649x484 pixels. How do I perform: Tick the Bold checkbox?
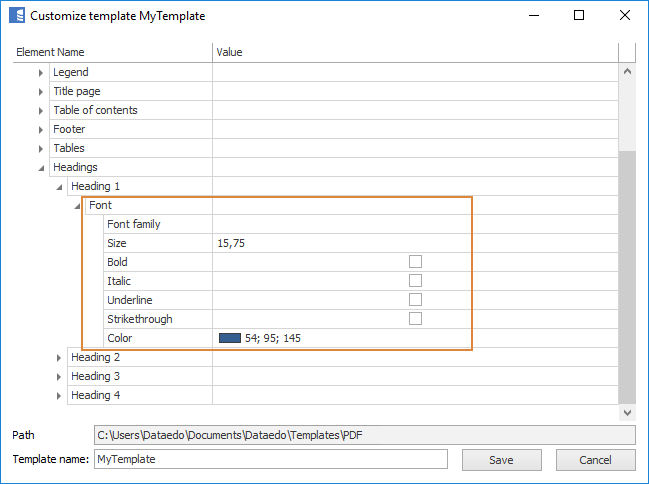click(x=415, y=262)
